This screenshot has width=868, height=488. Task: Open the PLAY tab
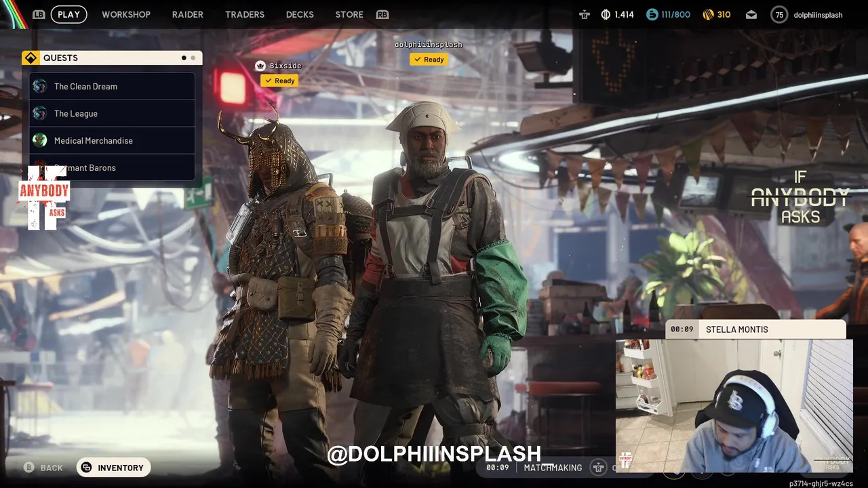pyautogui.click(x=69, y=14)
